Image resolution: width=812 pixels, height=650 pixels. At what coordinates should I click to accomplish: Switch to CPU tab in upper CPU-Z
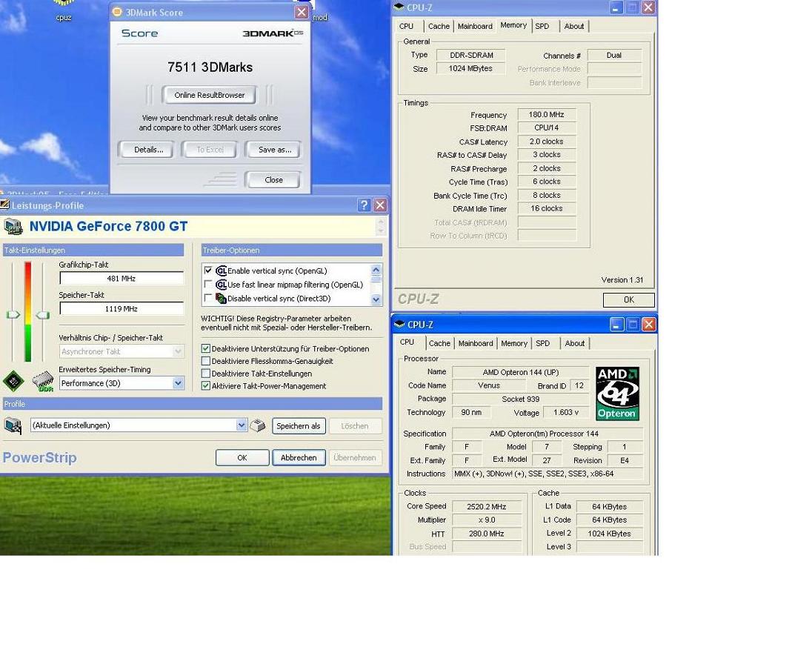click(x=407, y=27)
